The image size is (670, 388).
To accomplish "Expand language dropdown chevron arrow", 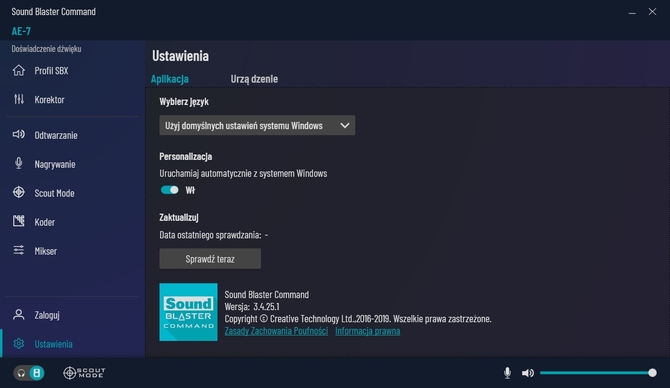I will (344, 126).
